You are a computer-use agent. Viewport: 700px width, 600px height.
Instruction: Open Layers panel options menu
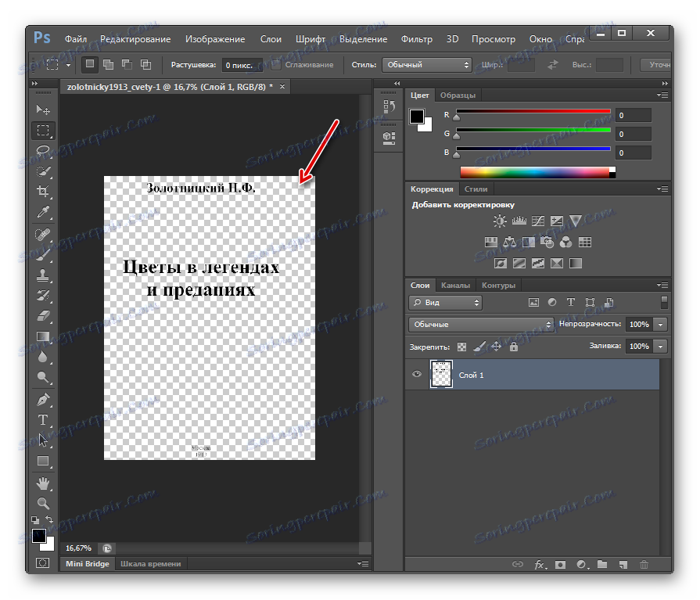[662, 285]
